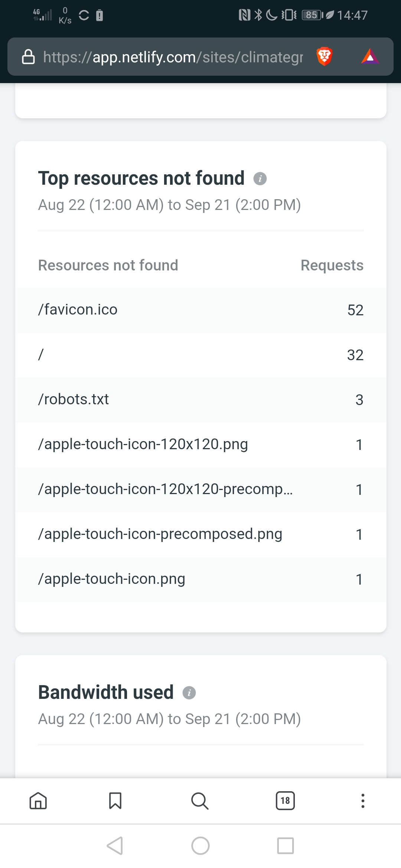Open info tooltip for Top resources not found
The image size is (401, 868).
(260, 179)
